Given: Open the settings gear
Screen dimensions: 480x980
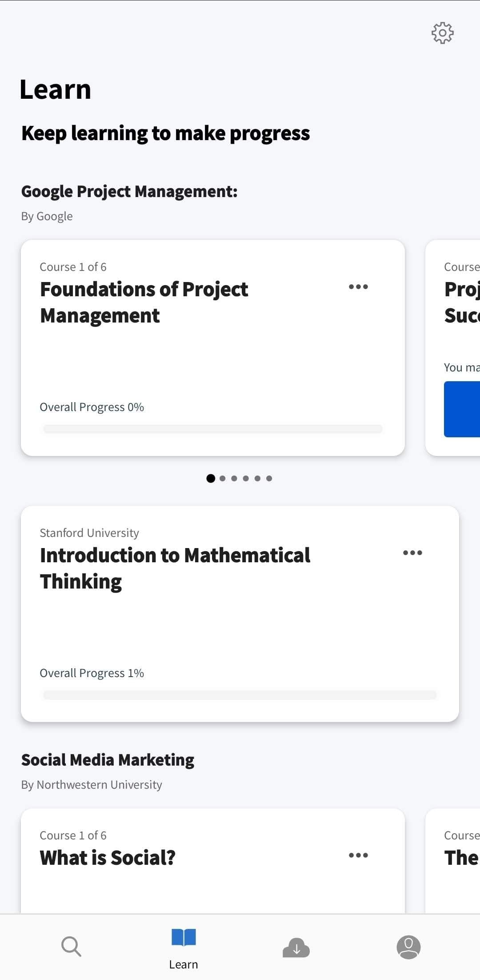Looking at the screenshot, I should point(443,32).
